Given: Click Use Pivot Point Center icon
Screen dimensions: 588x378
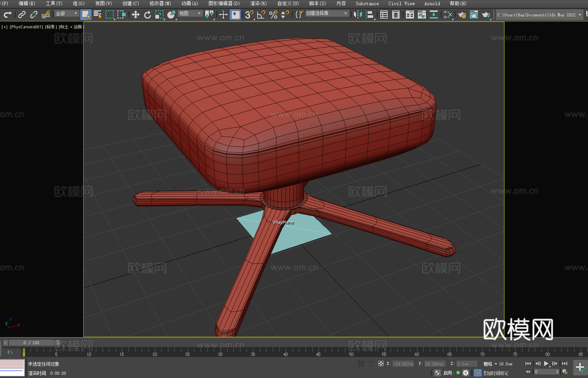Looking at the screenshot, I should click(209, 14).
